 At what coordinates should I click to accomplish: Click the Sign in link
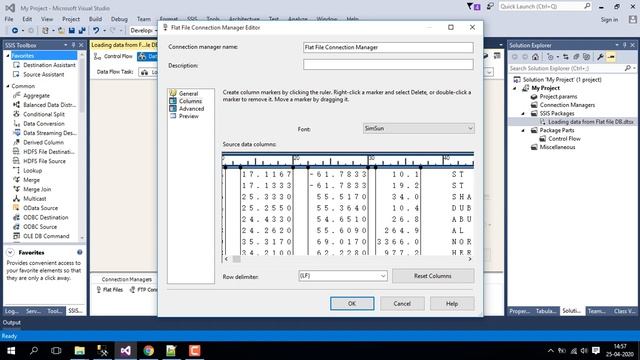click(x=609, y=20)
